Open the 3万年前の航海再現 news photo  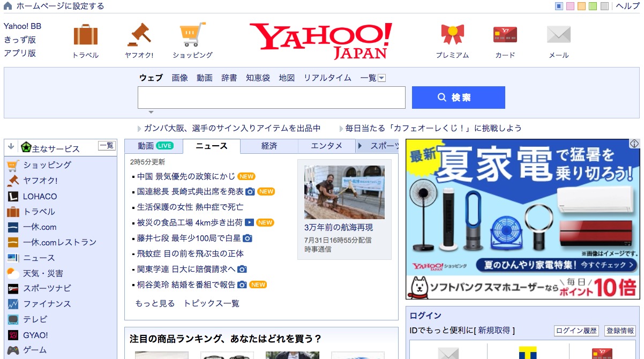[345, 192]
